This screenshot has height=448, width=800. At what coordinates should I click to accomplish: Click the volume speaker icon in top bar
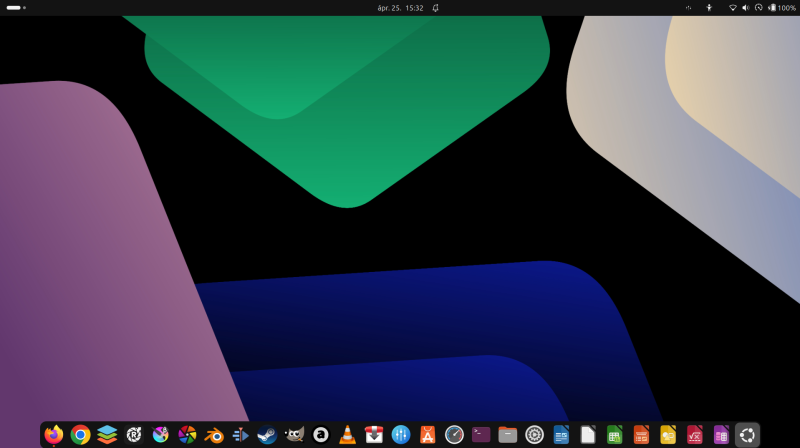tap(745, 7)
